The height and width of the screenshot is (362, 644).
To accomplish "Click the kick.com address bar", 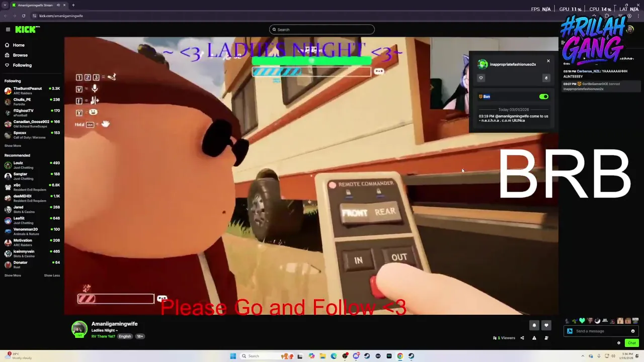I will click(61, 16).
